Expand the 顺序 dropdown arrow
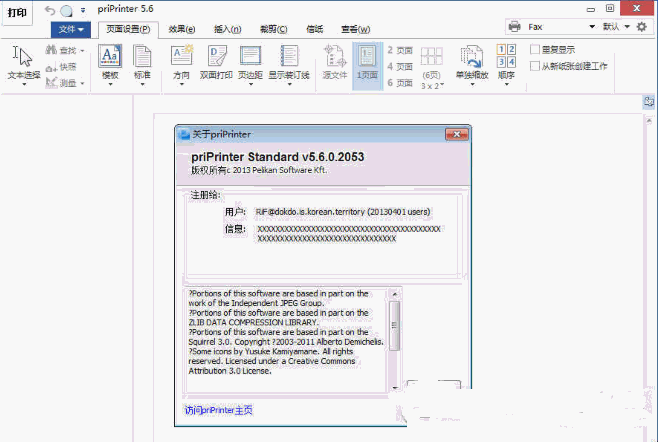The height and width of the screenshot is (442, 658). [x=507, y=85]
